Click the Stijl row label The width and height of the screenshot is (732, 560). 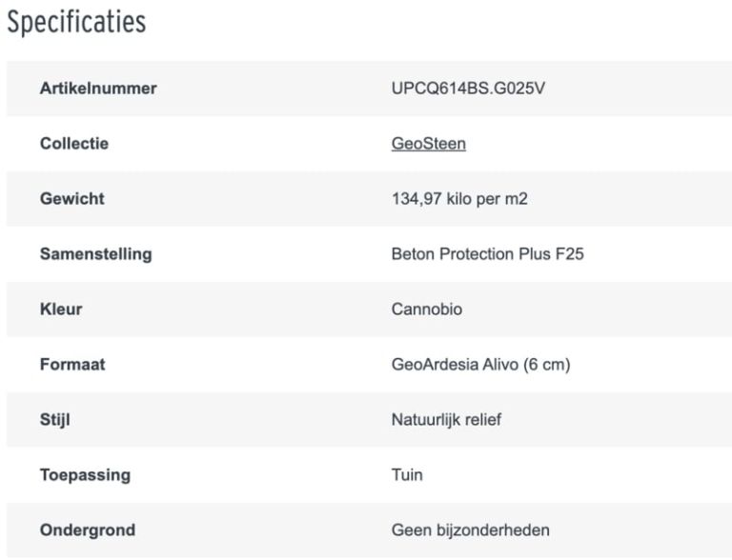pyautogui.click(x=55, y=420)
